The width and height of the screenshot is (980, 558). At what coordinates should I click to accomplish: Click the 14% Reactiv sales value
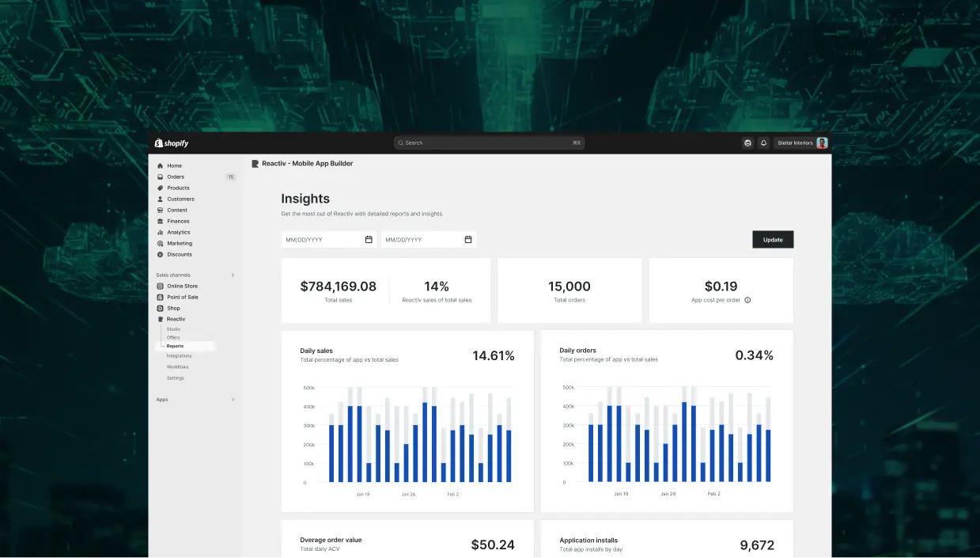pos(437,287)
